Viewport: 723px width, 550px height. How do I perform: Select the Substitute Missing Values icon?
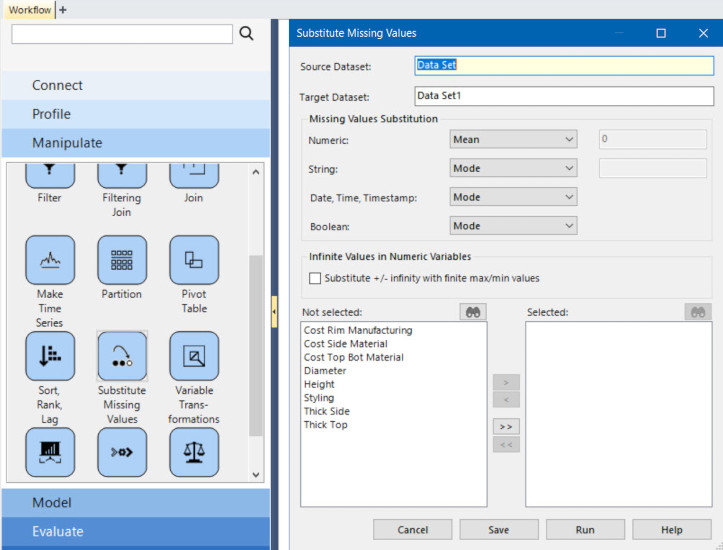pyautogui.click(x=121, y=356)
